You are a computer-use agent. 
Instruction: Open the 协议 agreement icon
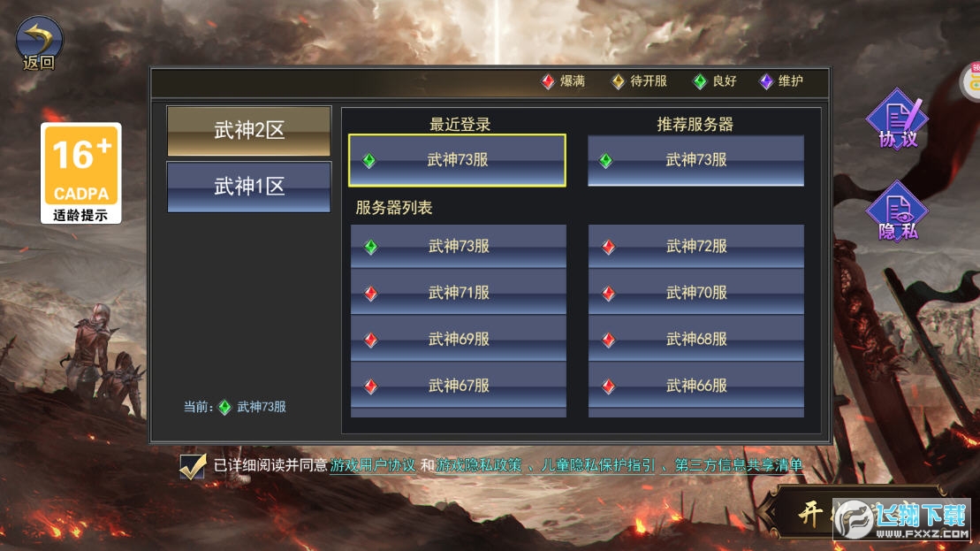click(x=898, y=119)
